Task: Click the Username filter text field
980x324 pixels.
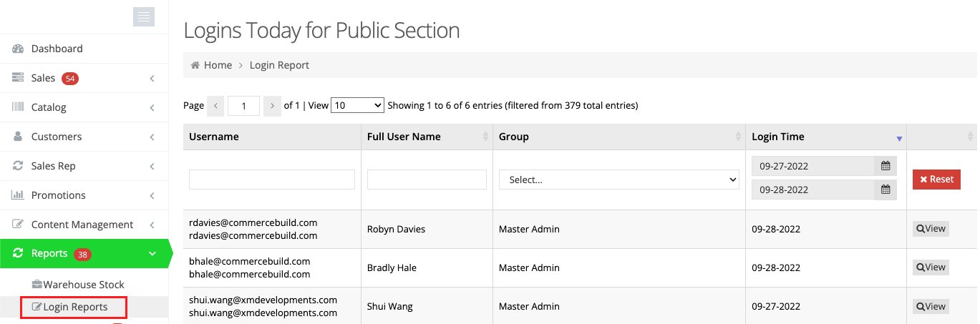Action: pos(272,180)
